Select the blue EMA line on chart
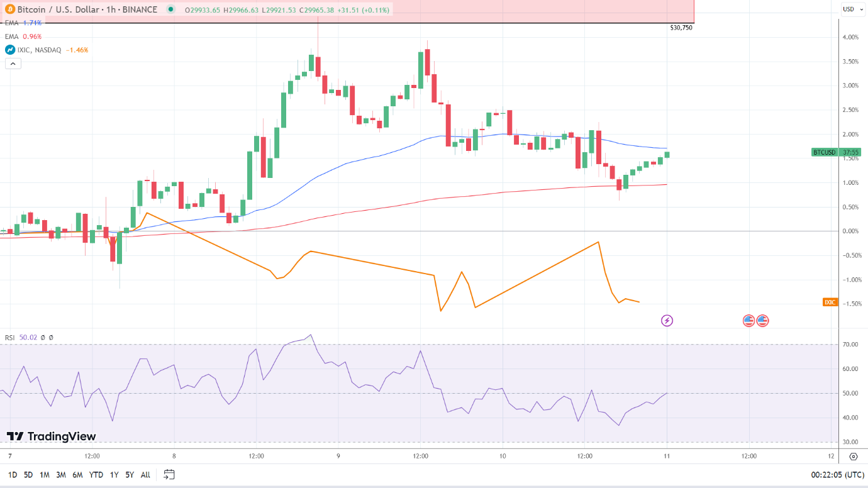Image resolution: width=868 pixels, height=488 pixels. (x=352, y=161)
